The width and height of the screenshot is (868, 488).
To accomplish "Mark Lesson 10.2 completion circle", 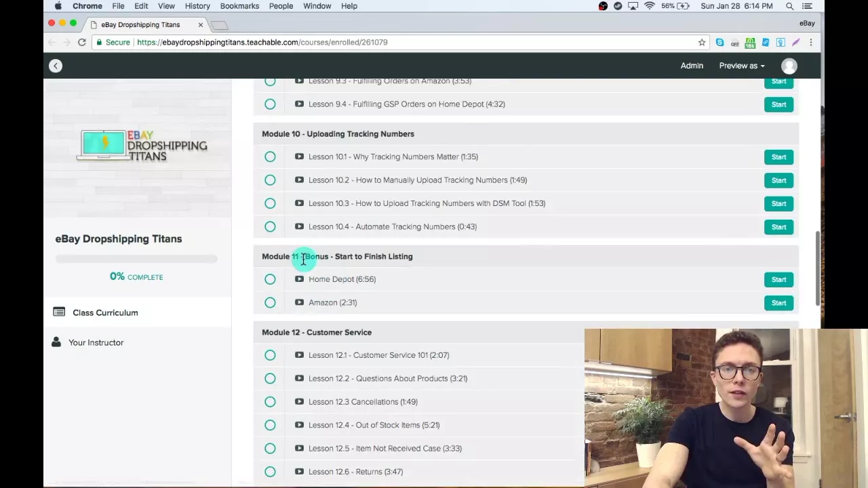I will 270,180.
